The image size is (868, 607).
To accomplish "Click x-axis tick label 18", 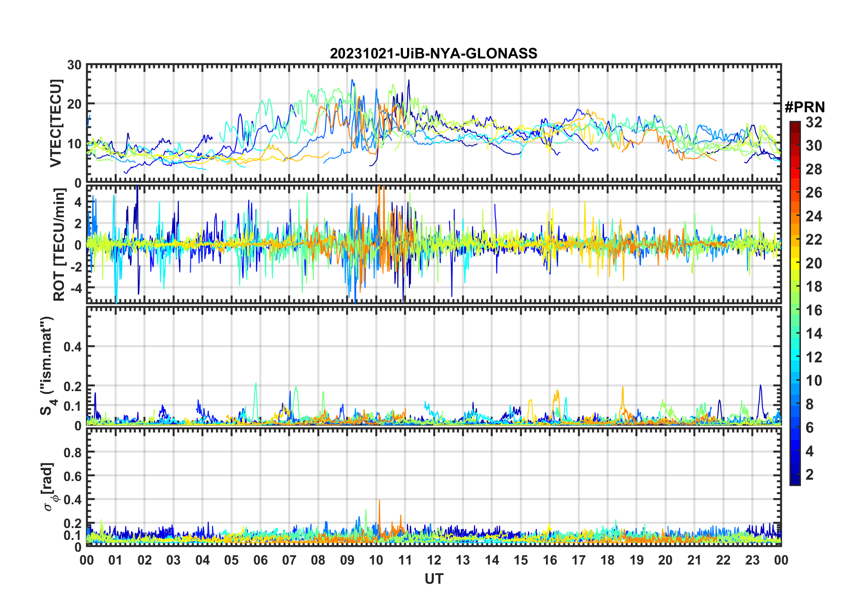I will (607, 560).
